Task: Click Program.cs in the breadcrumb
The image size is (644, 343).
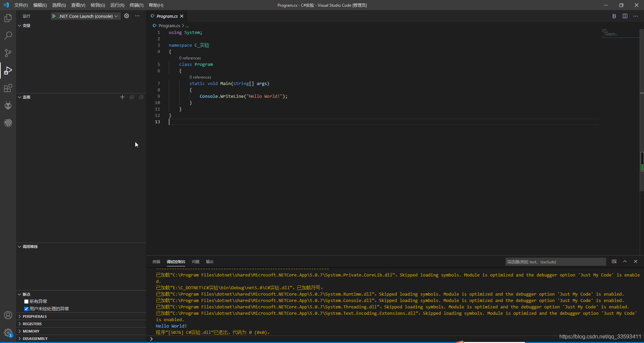Action: point(169,26)
